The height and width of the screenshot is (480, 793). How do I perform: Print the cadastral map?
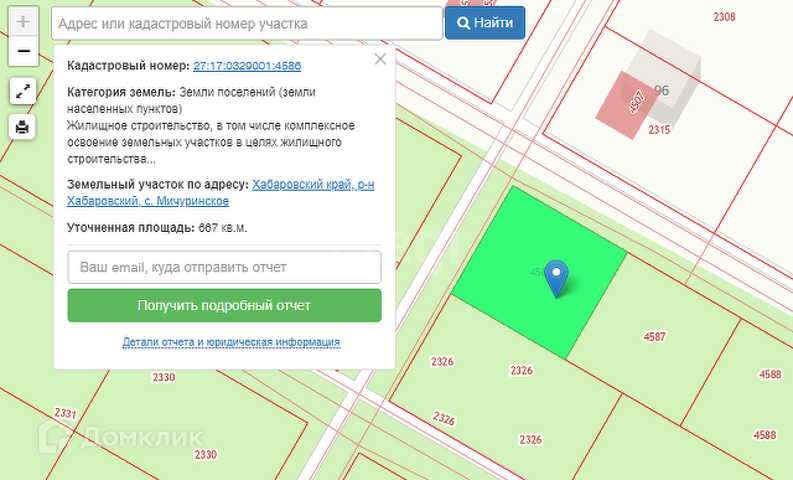point(22,126)
